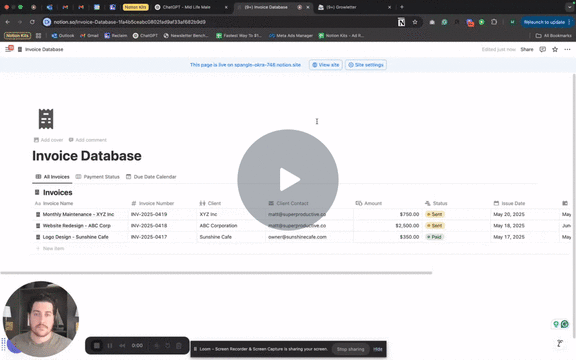Play the video with the large center play button
Image resolution: width=576 pixels, height=360 pixels.
point(288,180)
